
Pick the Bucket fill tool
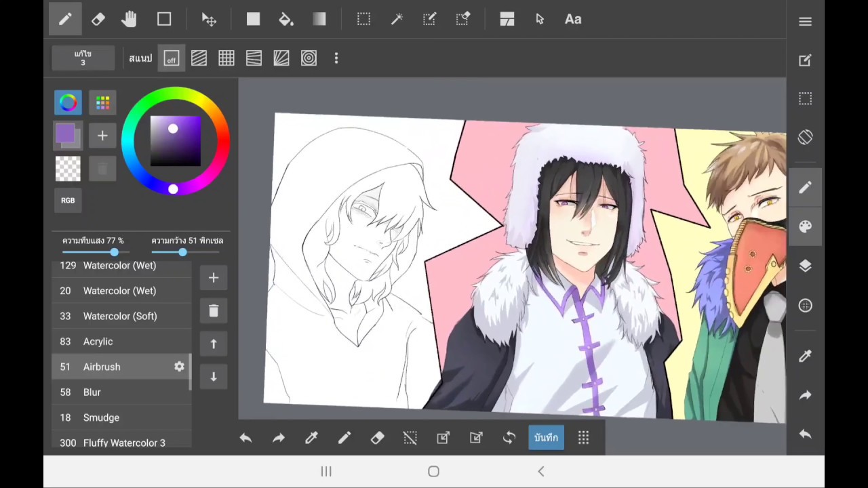coord(286,19)
